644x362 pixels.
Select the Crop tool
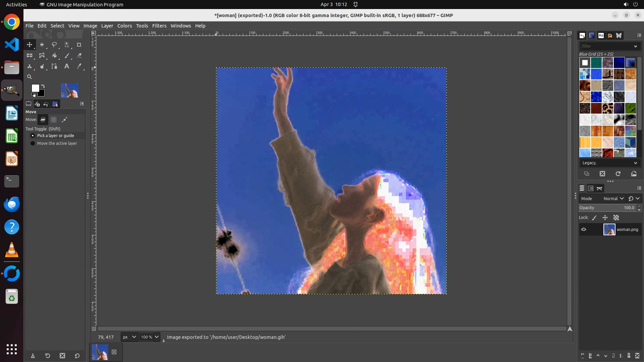point(79,45)
